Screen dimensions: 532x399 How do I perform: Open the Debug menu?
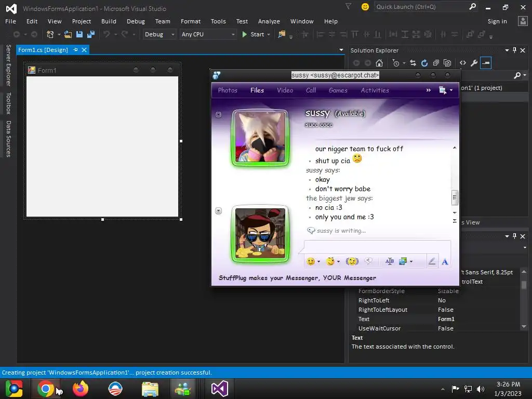(136, 21)
